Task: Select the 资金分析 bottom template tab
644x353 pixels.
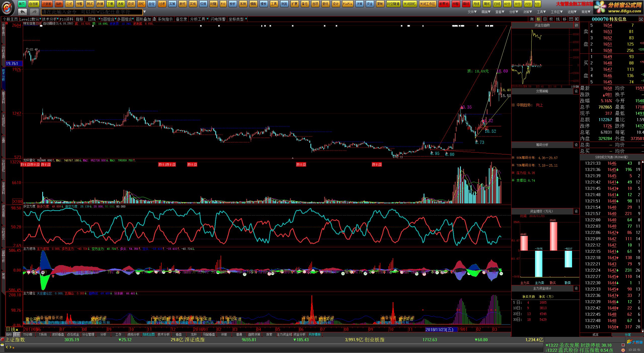Action: coord(299,335)
